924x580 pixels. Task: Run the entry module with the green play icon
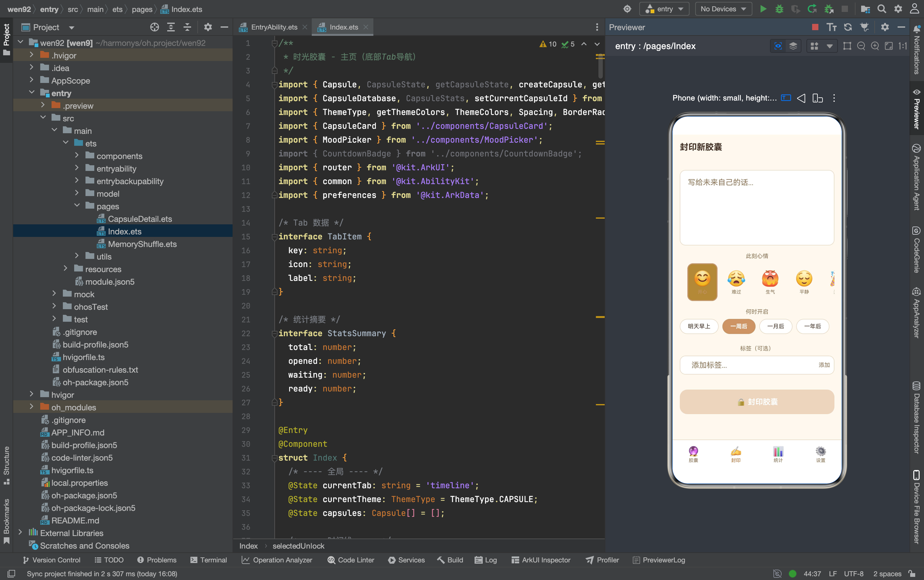pyautogui.click(x=763, y=9)
